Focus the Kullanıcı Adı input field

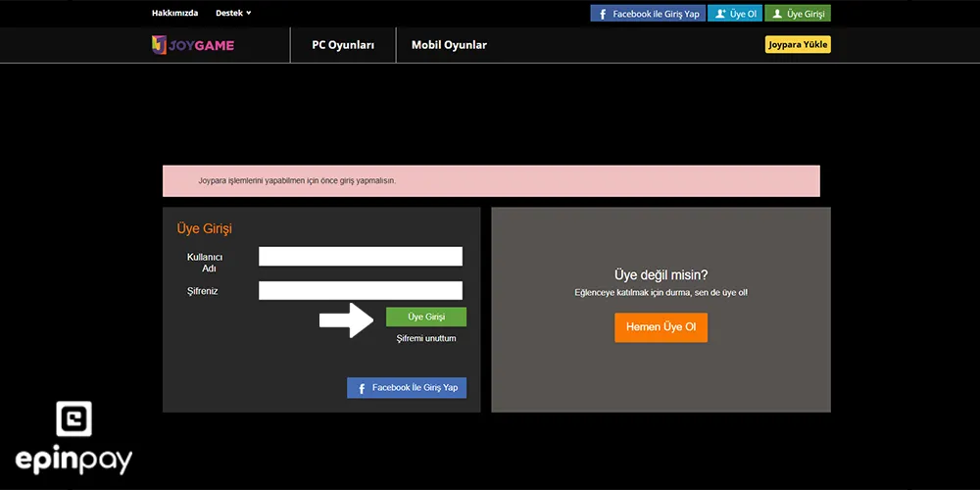(361, 256)
